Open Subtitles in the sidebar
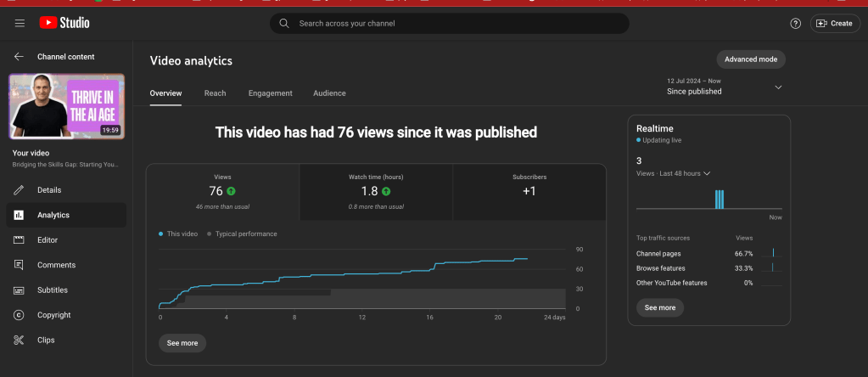Viewport: 868px width, 377px height. pos(66,290)
